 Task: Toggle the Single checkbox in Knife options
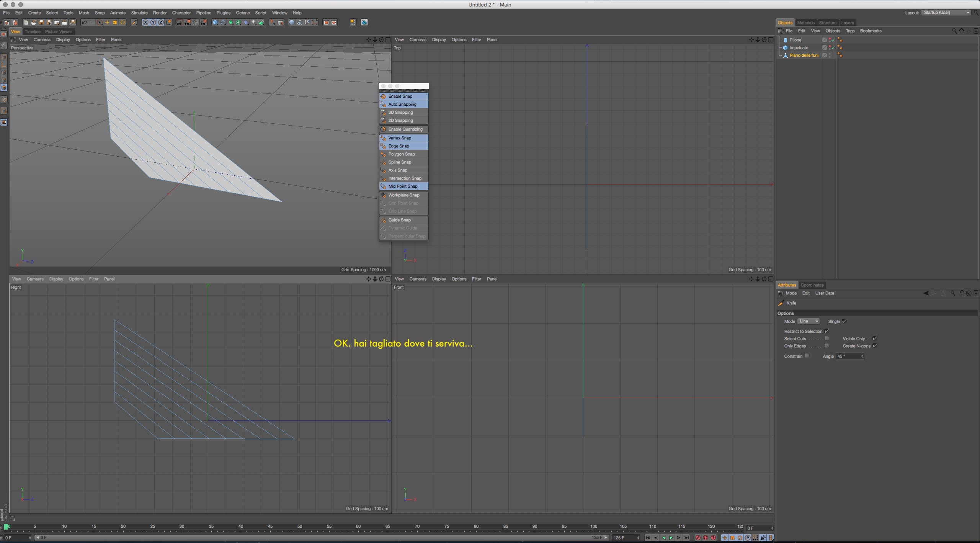pos(844,321)
